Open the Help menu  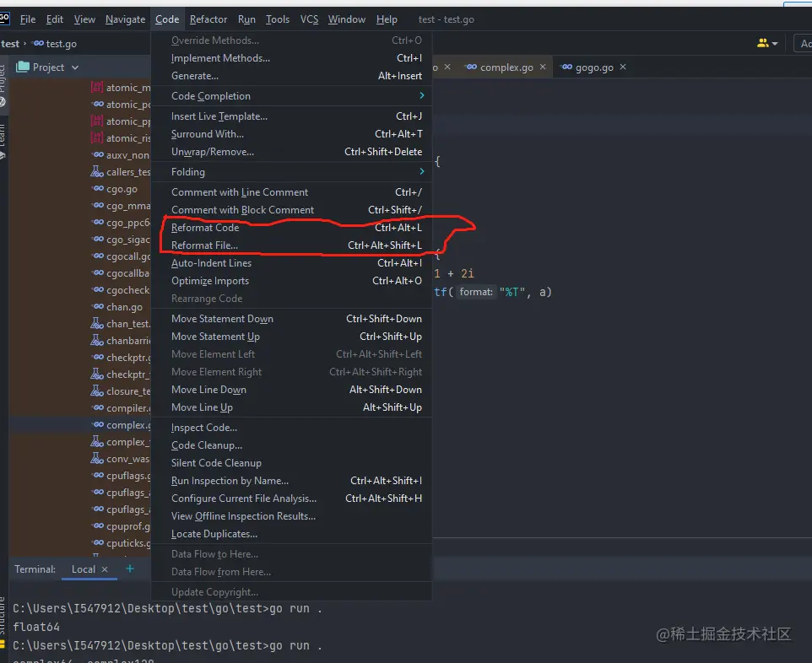[x=387, y=19]
